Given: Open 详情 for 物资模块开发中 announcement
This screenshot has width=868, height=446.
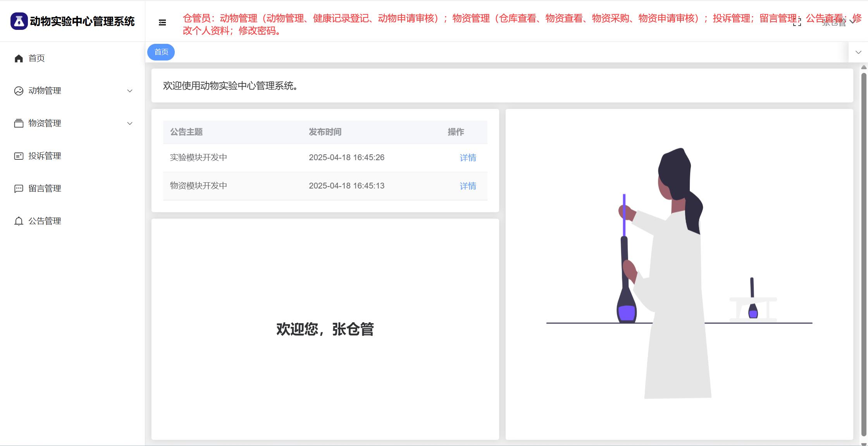Looking at the screenshot, I should click(468, 186).
